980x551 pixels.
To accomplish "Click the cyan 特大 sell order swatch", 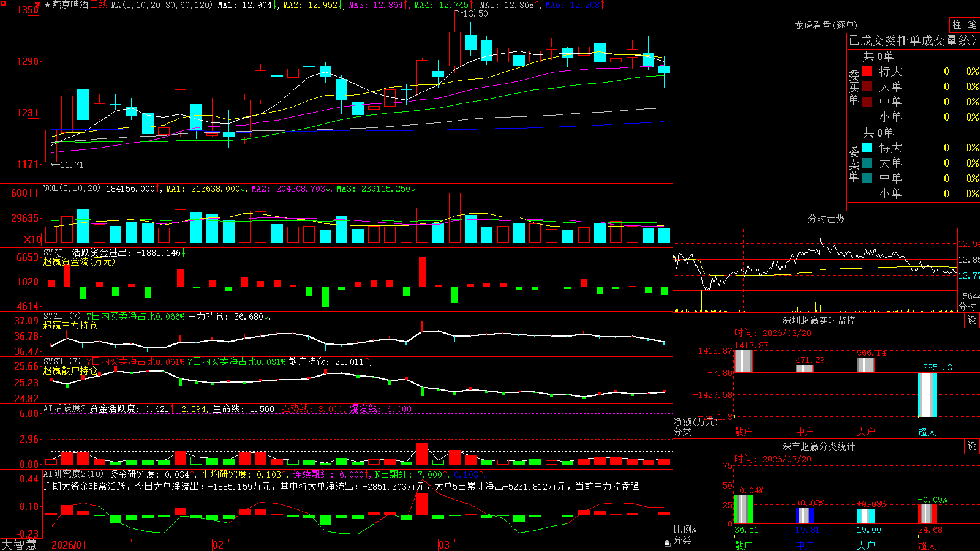I will (867, 148).
